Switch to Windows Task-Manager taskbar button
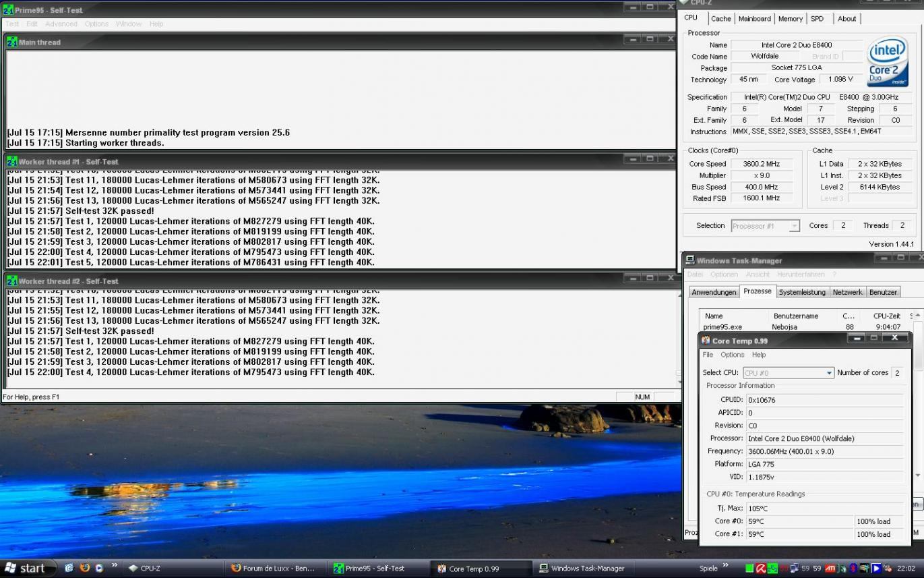924x578 pixels. coord(584,568)
